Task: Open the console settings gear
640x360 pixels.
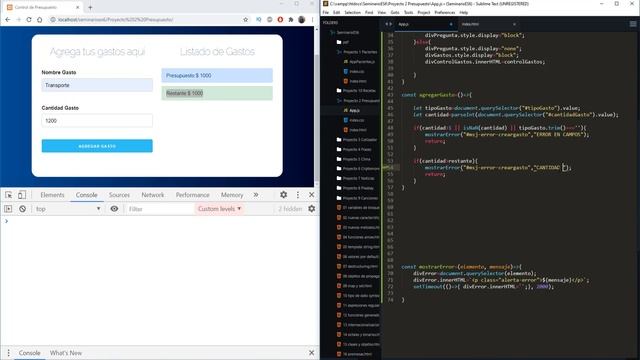Action: tap(312, 209)
